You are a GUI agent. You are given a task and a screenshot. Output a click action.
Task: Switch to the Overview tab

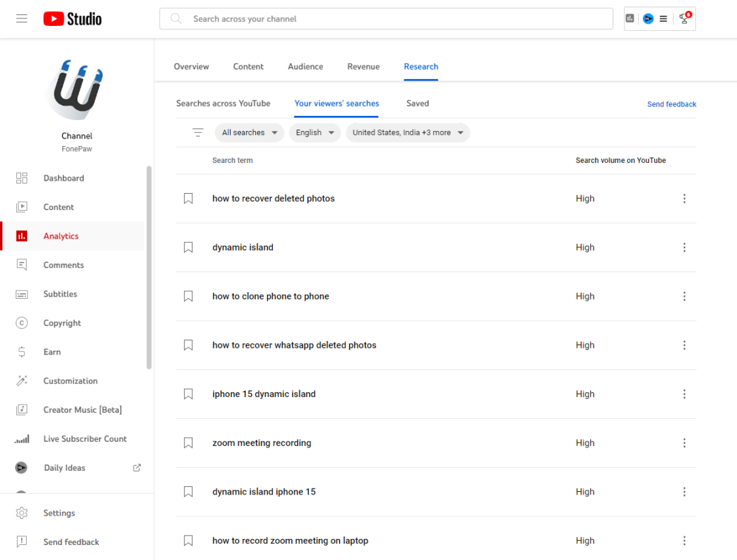tap(191, 67)
